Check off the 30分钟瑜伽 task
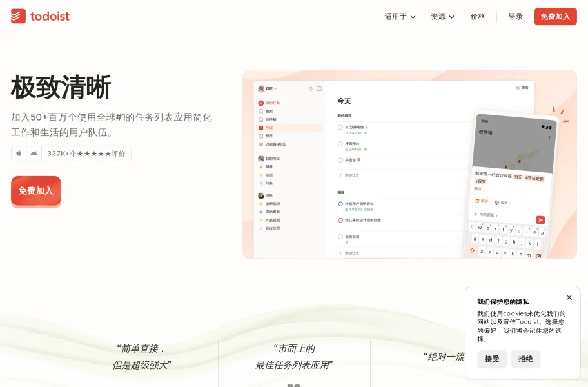Screen dimensions: 588x387 (340, 128)
